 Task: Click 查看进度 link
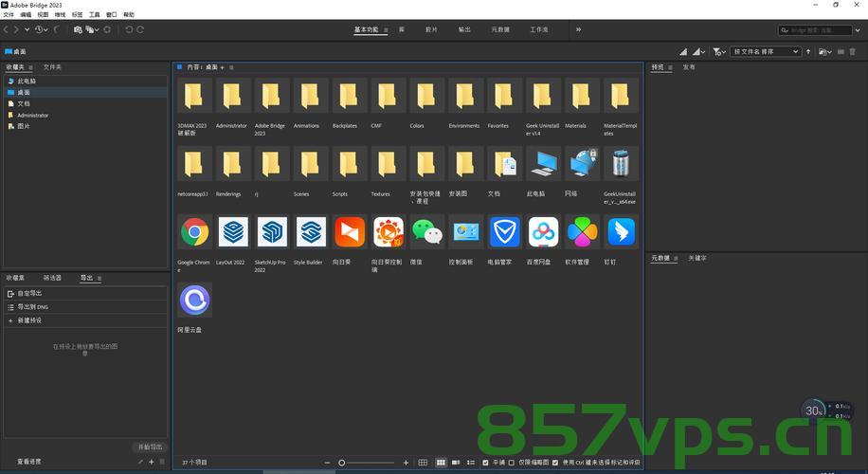28,462
